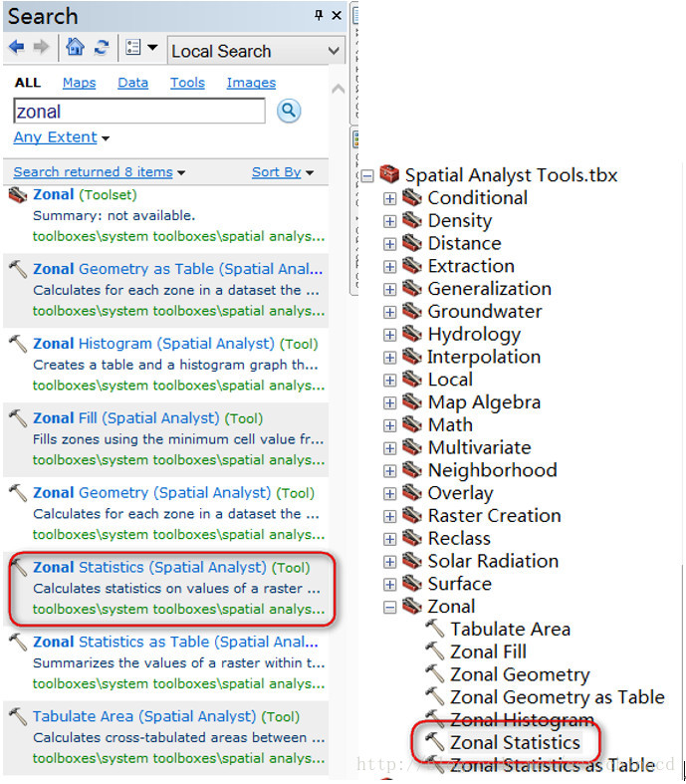Select Spatial Analyst Tools.tbx toolbox icon
The width and height of the screenshot is (686, 784).
389,174
